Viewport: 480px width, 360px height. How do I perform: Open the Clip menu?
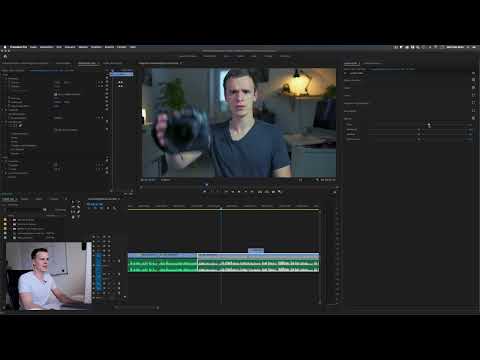[x=59, y=47]
